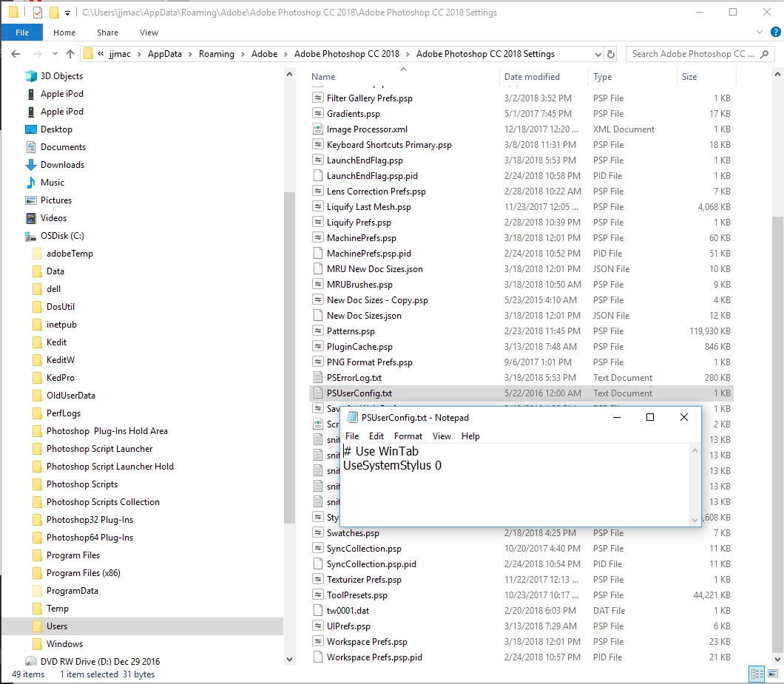The width and height of the screenshot is (784, 684).
Task: Open the Photoshop64 Plug-Ins folder
Action: [89, 538]
